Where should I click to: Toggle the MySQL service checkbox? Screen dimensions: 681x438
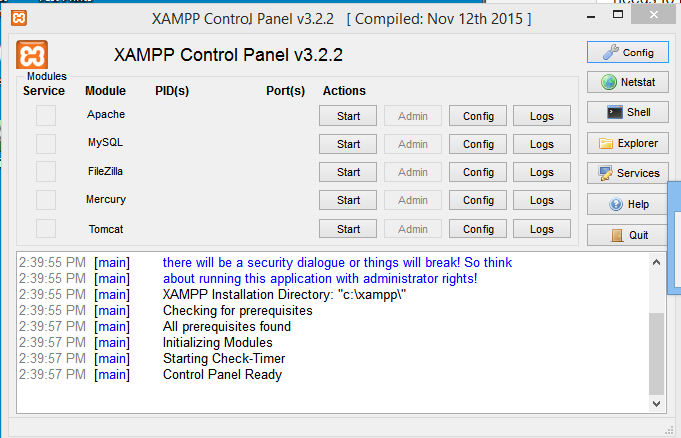pos(46,144)
